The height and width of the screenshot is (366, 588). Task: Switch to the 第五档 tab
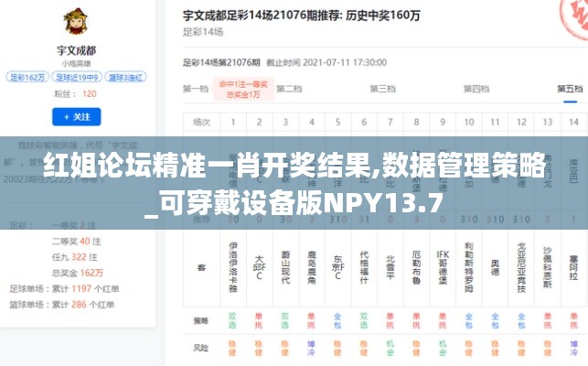(569, 89)
